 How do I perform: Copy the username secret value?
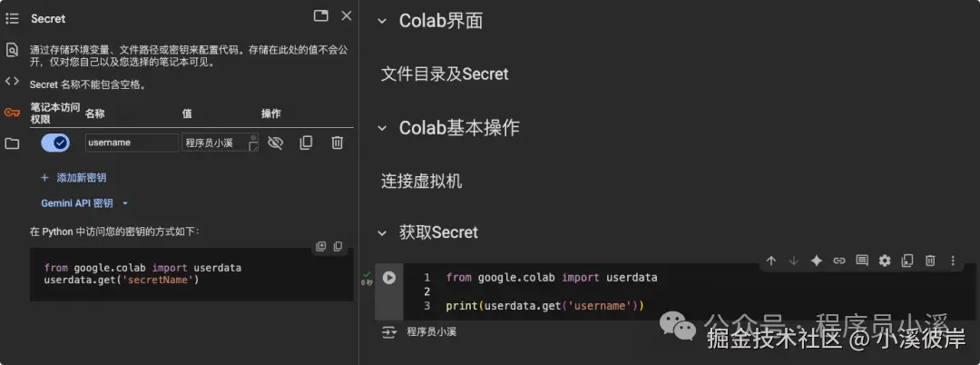point(306,143)
